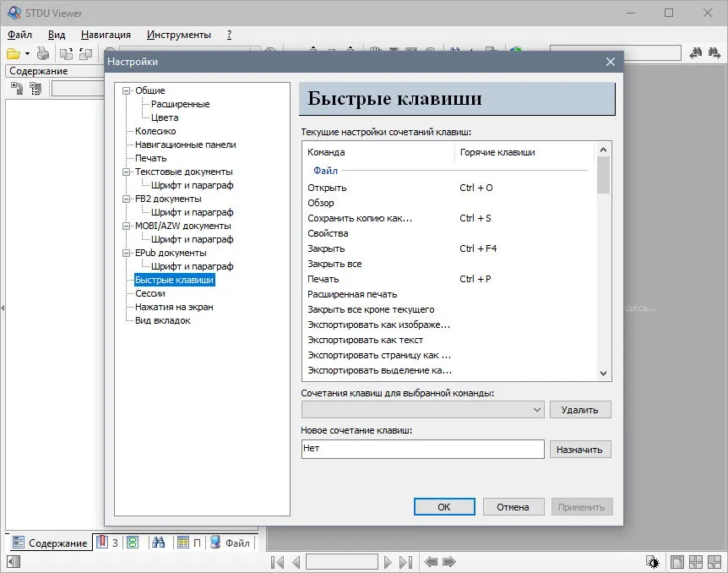Toggle the navigation panel icon at bottom-left
Image resolution: width=728 pixels, height=573 pixels.
pos(14,562)
